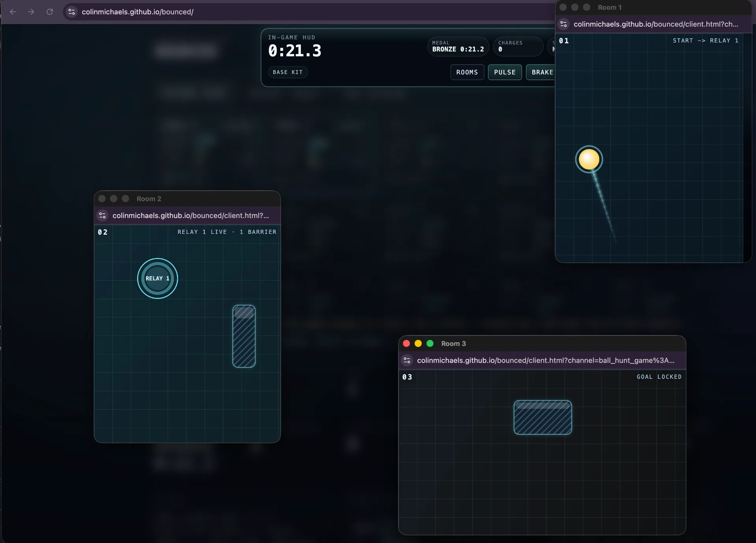Reload the main Bounced page
The image size is (756, 543).
pyautogui.click(x=50, y=12)
